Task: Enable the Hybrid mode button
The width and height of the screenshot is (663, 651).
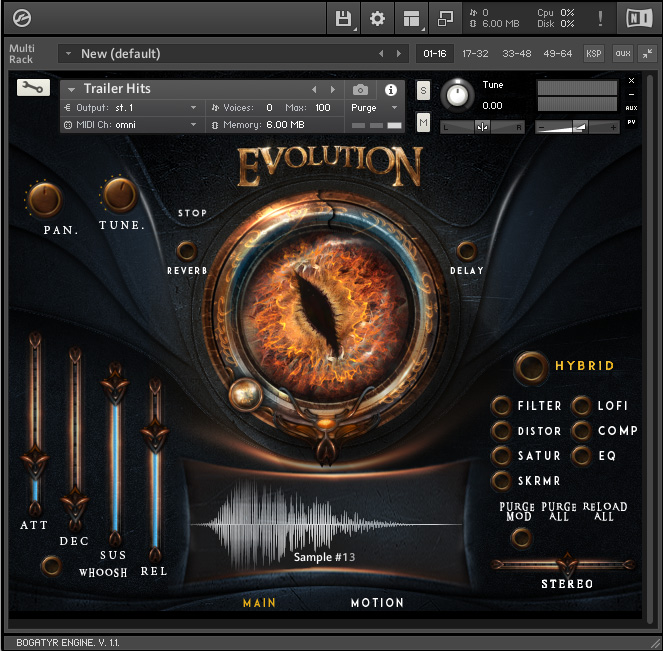Action: tap(531, 368)
